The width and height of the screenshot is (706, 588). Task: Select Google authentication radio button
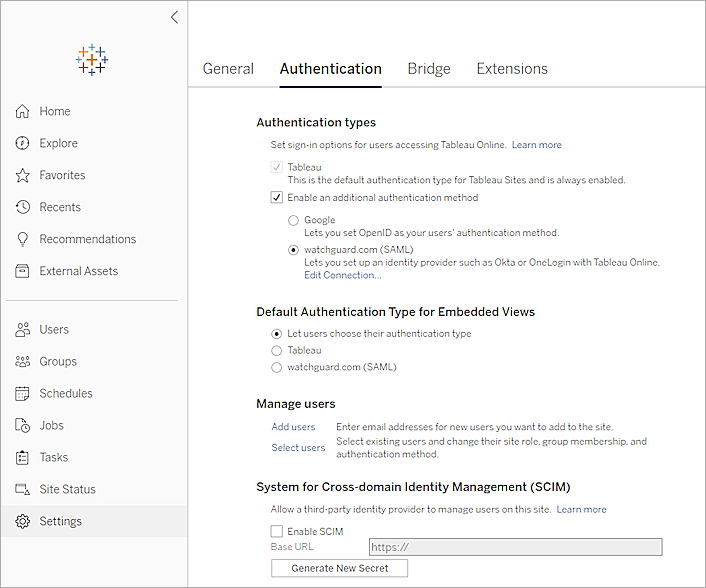[x=293, y=220]
